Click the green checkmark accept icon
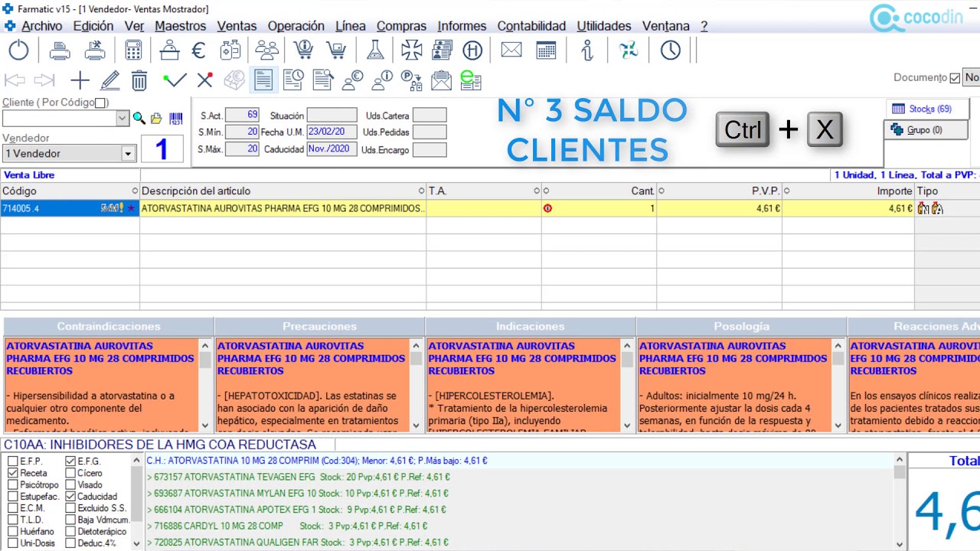Viewport: 980px width, 551px height. pyautogui.click(x=175, y=80)
